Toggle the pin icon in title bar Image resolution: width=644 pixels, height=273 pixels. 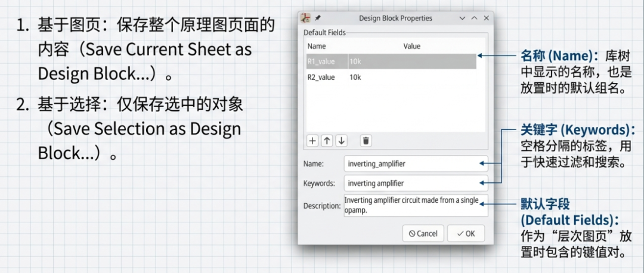pyautogui.click(x=317, y=18)
